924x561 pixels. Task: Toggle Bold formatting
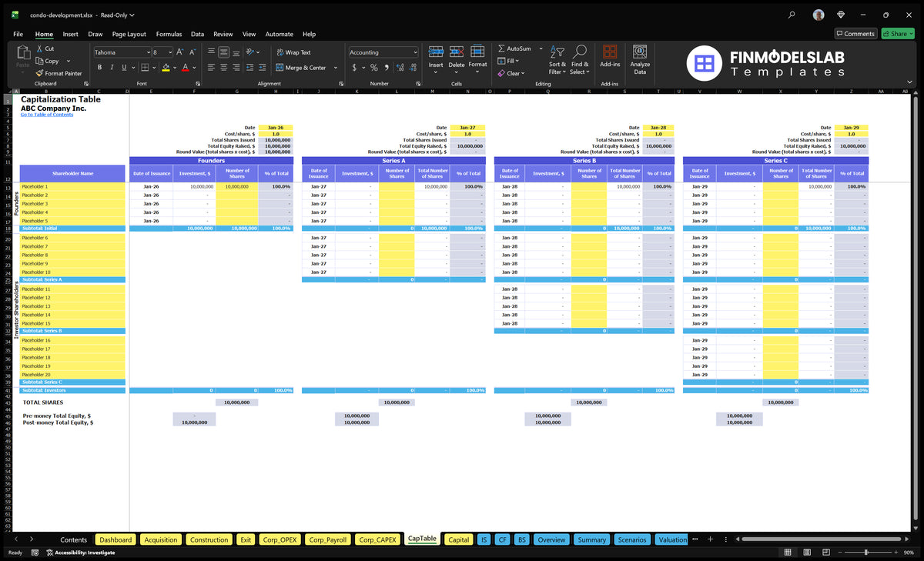(99, 68)
